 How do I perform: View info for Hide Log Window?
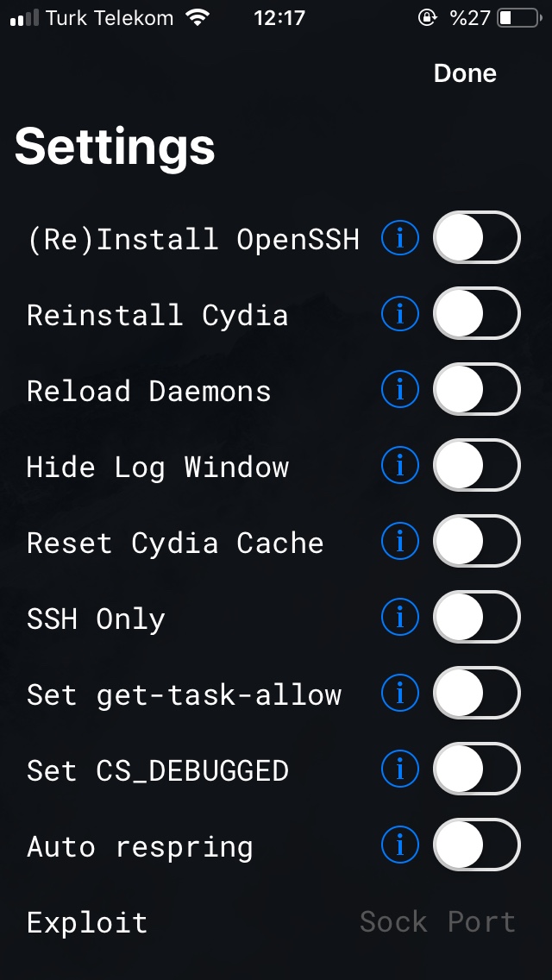tap(399, 465)
